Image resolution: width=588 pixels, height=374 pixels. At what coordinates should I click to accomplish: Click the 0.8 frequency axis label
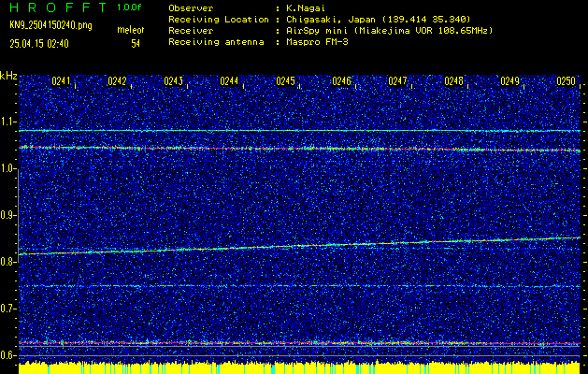tap(7, 262)
